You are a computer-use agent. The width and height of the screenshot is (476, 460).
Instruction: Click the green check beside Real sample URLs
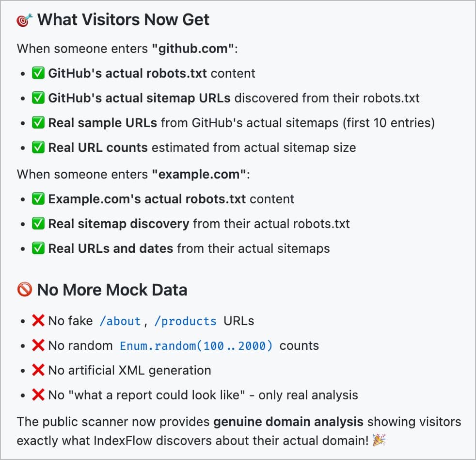(x=38, y=123)
